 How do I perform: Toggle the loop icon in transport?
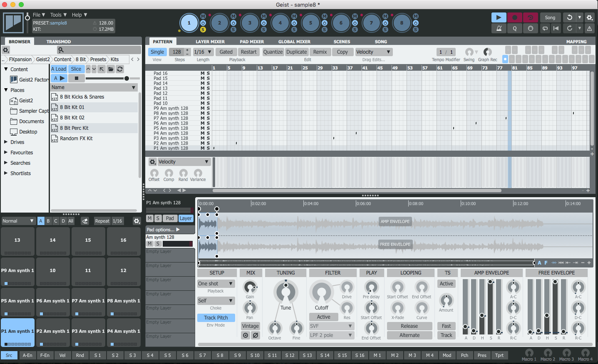click(545, 28)
